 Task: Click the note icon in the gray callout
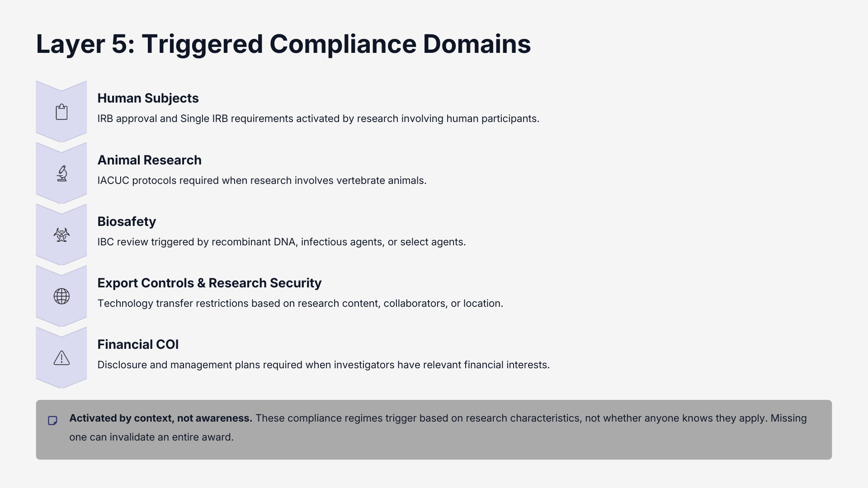coord(52,421)
